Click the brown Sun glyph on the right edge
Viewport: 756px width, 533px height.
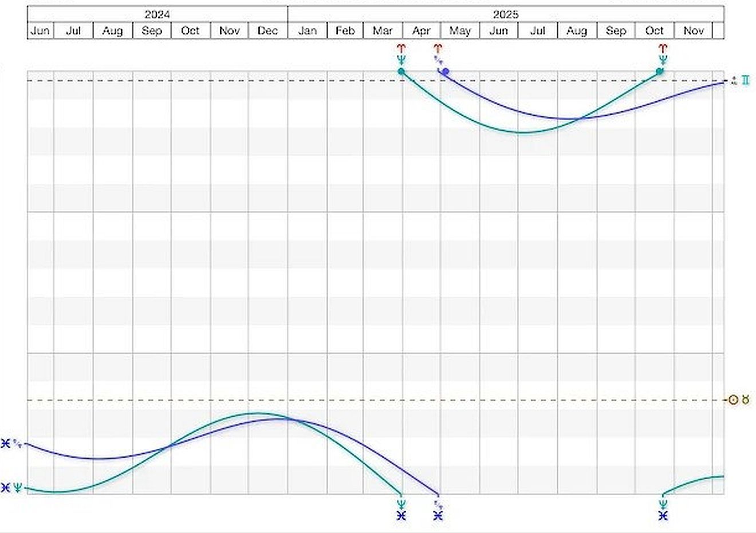(733, 400)
